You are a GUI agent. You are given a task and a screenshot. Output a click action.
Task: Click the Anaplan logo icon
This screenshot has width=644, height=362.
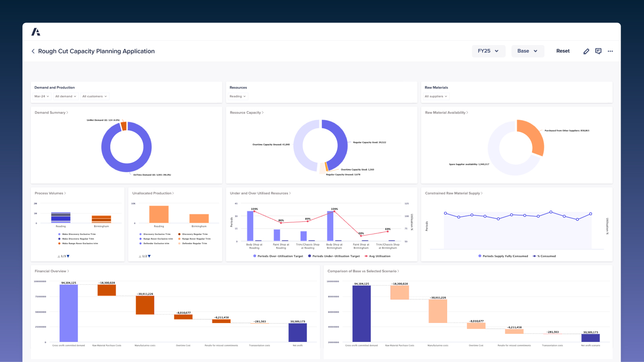(36, 32)
